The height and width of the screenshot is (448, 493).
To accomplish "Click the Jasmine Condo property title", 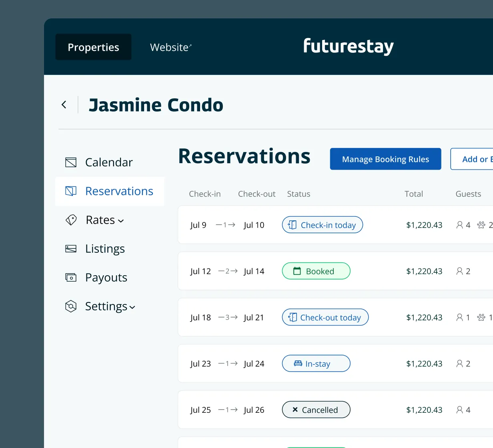I will tap(156, 105).
